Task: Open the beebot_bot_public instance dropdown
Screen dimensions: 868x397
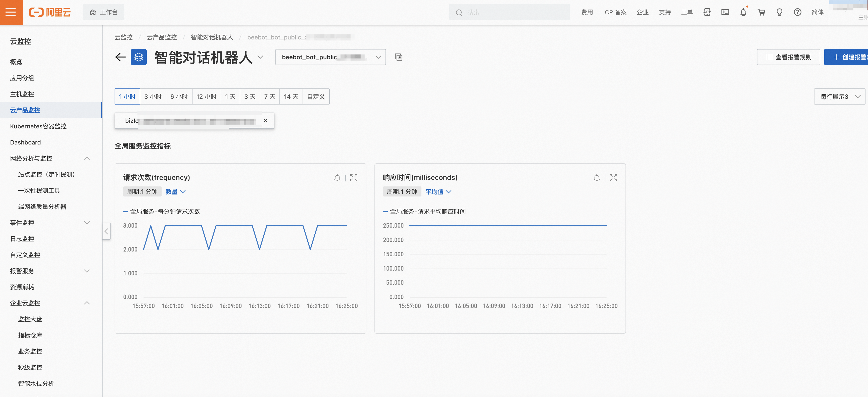Action: [330, 57]
